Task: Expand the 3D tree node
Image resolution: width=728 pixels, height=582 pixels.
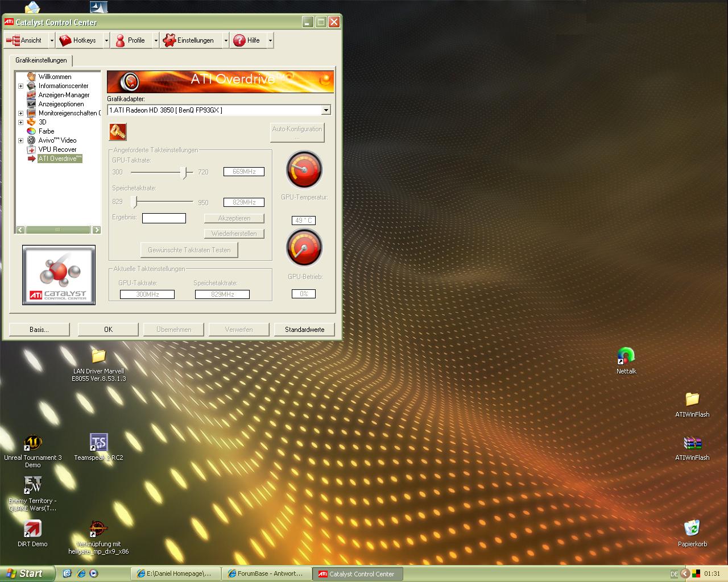Action: point(21,122)
